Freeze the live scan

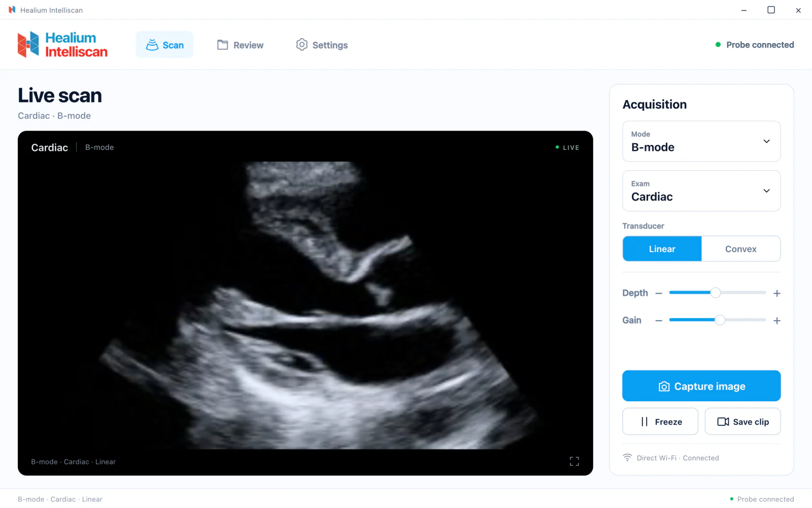coord(660,422)
